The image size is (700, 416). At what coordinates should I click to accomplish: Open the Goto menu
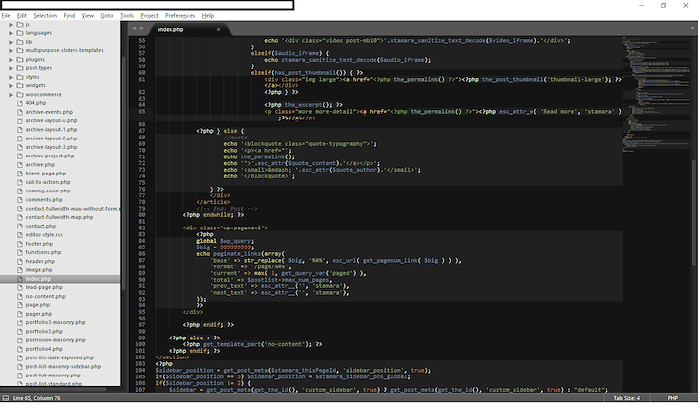point(107,16)
